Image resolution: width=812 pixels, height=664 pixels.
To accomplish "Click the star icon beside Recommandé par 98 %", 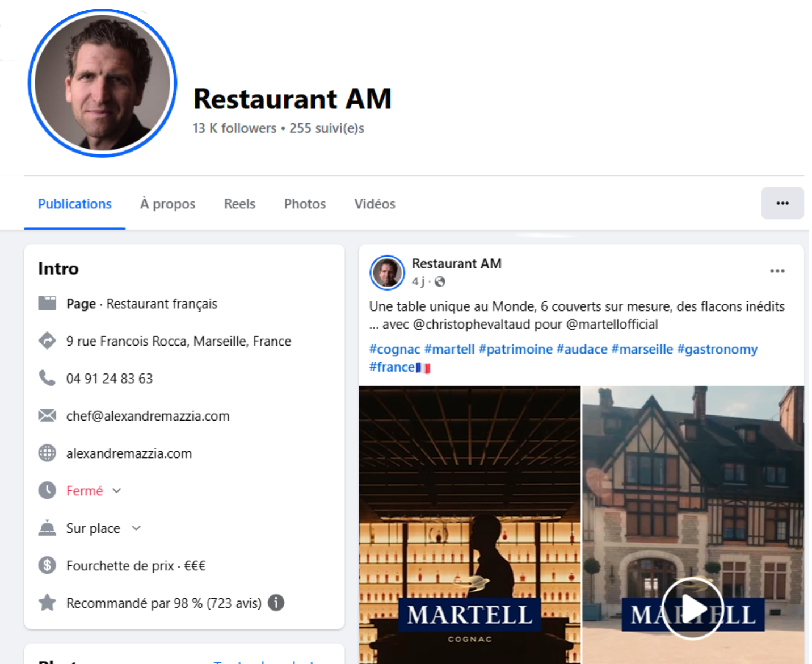I will 47,603.
